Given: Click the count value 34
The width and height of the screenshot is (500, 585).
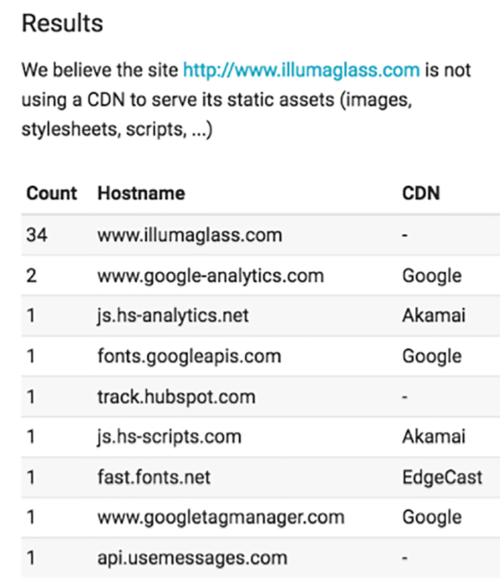Looking at the screenshot, I should [37, 235].
